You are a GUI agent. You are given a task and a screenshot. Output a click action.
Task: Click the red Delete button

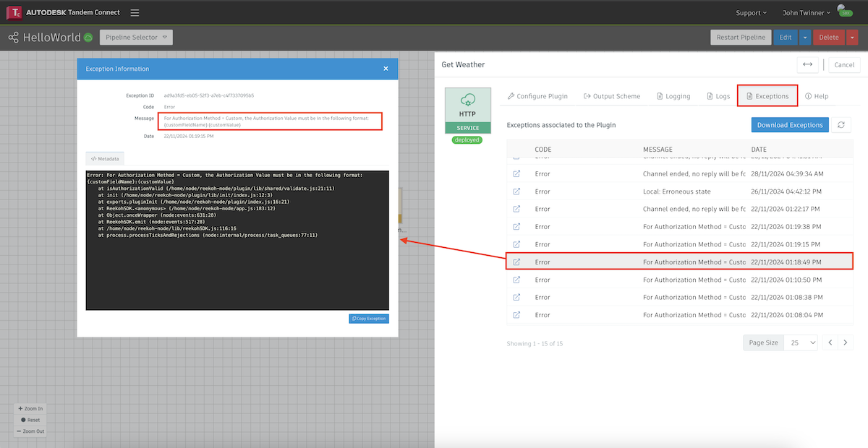coord(829,38)
